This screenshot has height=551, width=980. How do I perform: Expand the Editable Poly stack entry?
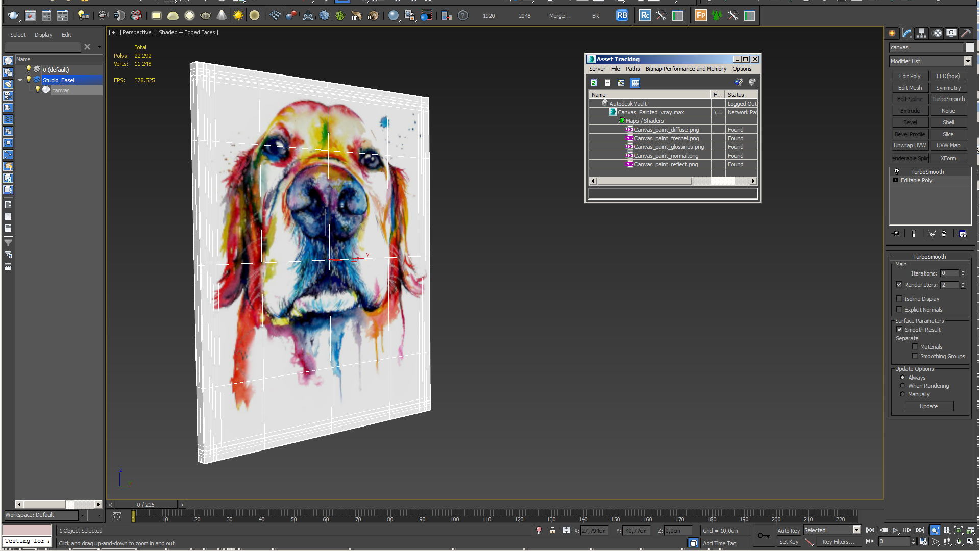coord(895,180)
